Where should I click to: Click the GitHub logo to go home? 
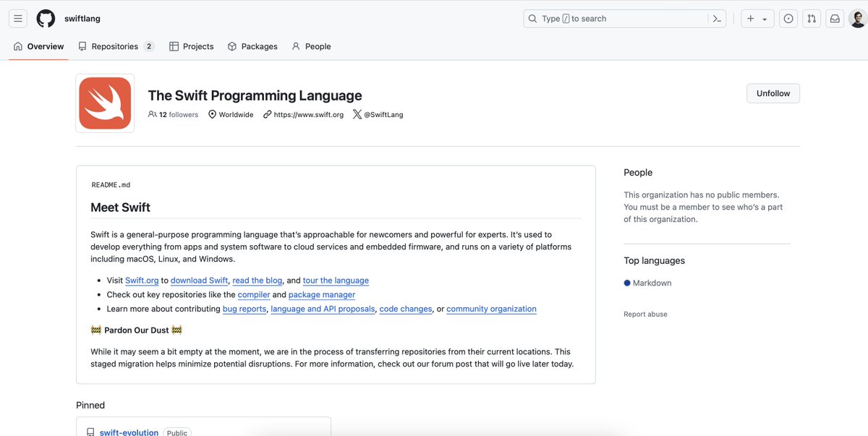[x=45, y=18]
